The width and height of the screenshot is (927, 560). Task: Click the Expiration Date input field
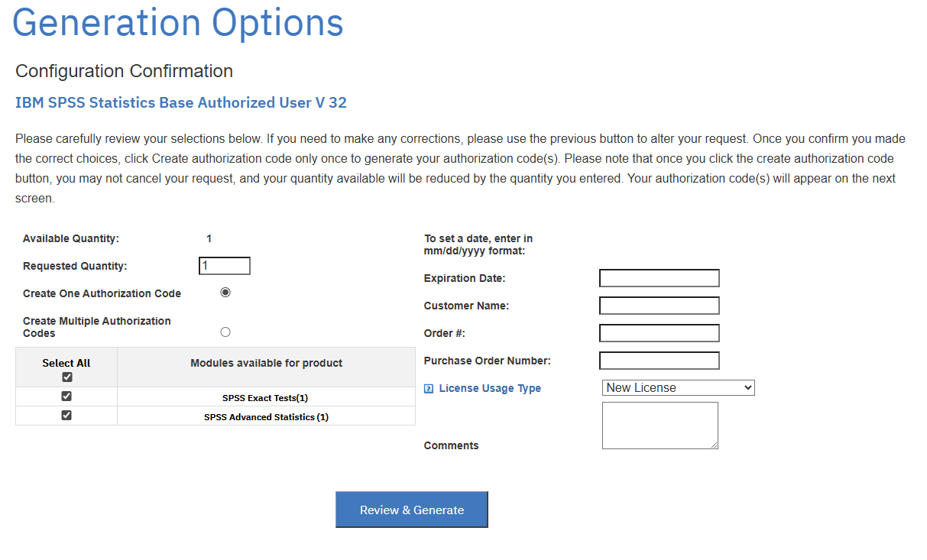tap(660, 278)
